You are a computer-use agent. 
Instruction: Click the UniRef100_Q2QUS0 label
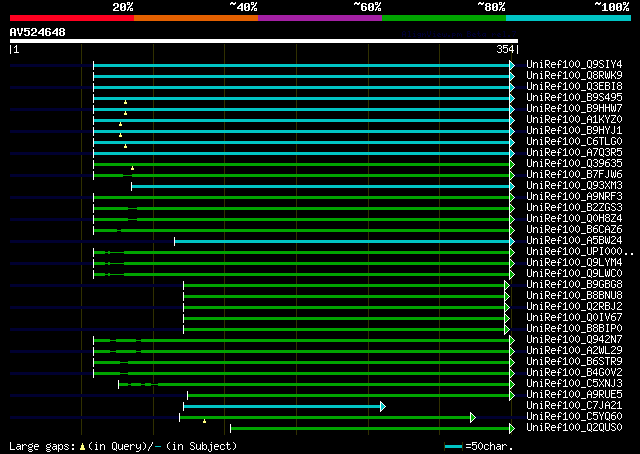(x=574, y=428)
